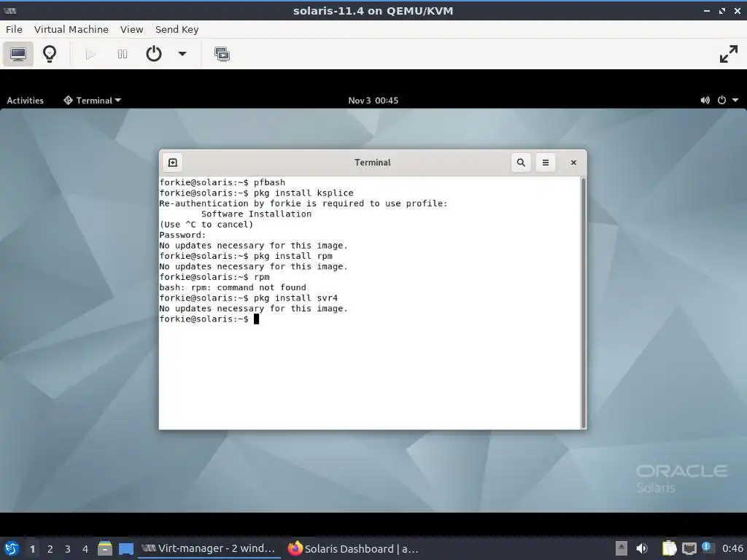Click the 'Software Installation' profile text

pyautogui.click(x=256, y=214)
